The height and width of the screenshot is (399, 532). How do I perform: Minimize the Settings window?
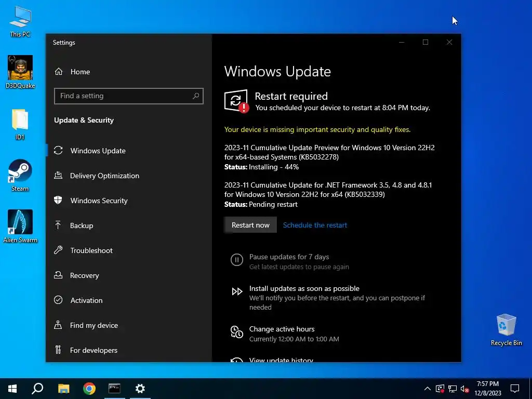click(x=402, y=42)
